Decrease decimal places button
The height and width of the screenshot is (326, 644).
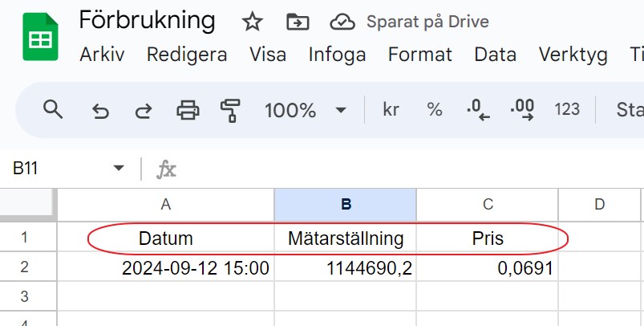click(478, 110)
